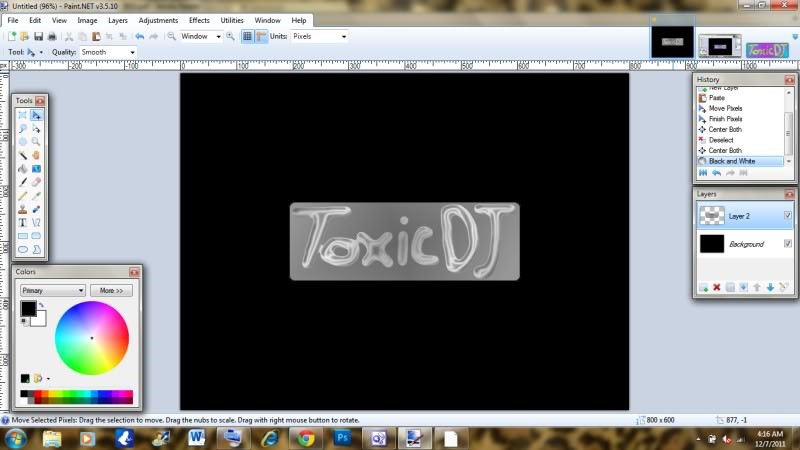
Task: Reset colors to black and white icon
Action: 23,321
